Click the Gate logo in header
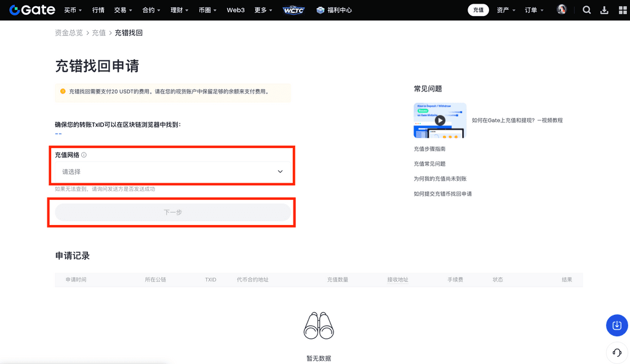 tap(32, 10)
